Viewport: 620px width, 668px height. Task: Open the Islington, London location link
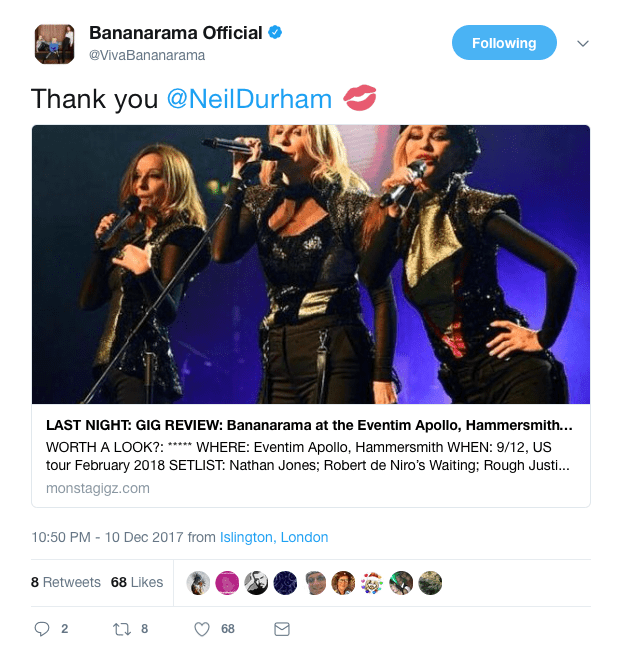coord(274,537)
